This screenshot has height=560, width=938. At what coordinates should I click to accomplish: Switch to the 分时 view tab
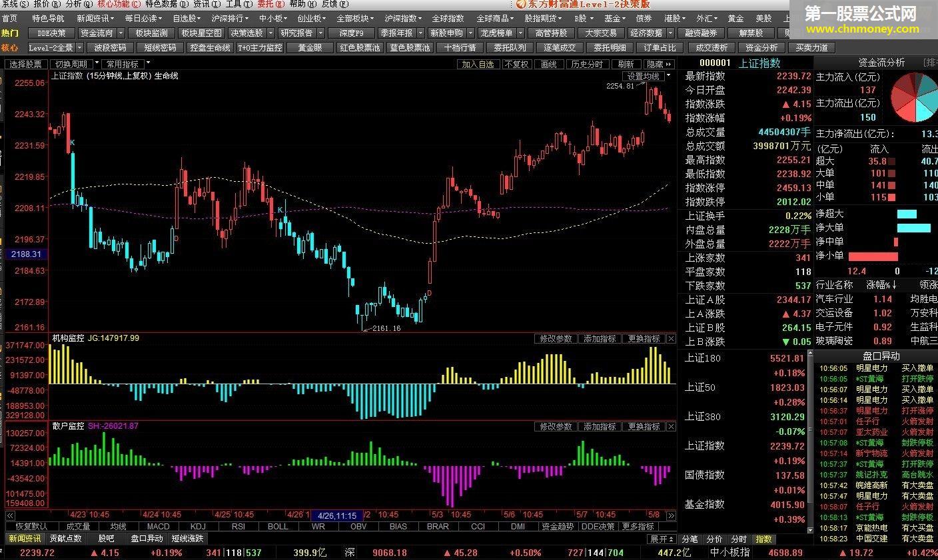click(739, 539)
